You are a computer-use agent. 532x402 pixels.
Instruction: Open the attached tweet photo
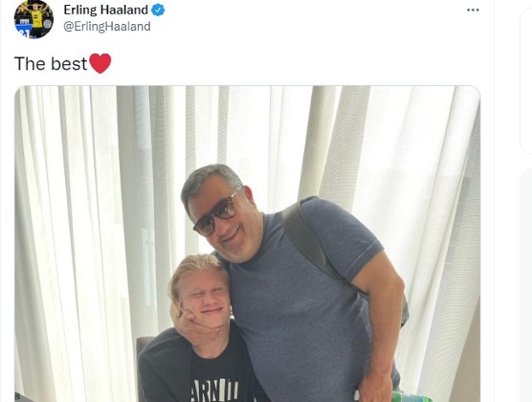point(247,244)
